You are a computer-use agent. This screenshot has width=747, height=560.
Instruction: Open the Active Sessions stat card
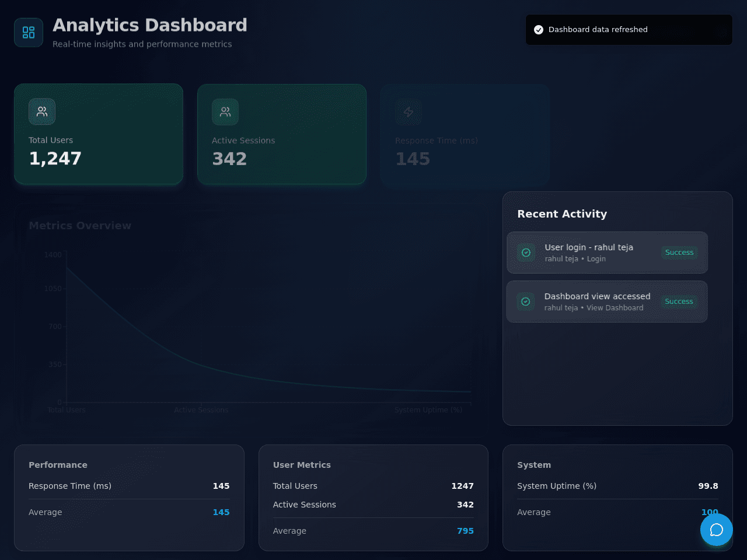click(282, 134)
